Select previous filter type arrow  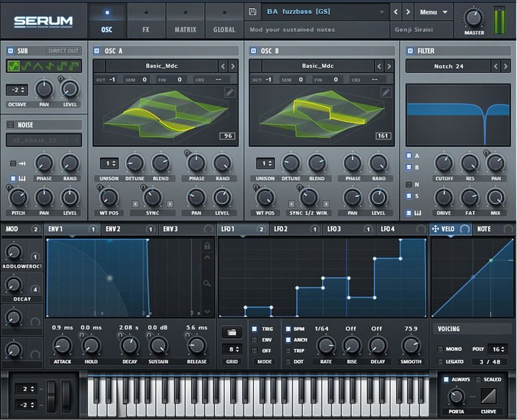(496, 66)
